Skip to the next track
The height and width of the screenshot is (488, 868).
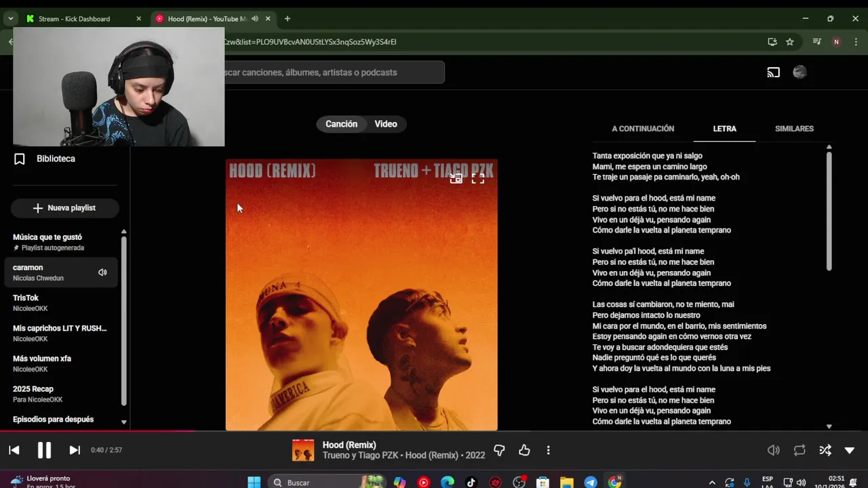pos(75,450)
